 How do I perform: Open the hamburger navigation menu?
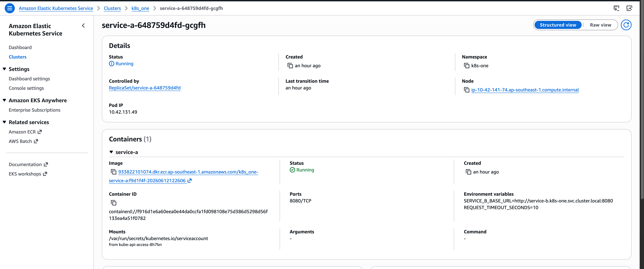10,8
